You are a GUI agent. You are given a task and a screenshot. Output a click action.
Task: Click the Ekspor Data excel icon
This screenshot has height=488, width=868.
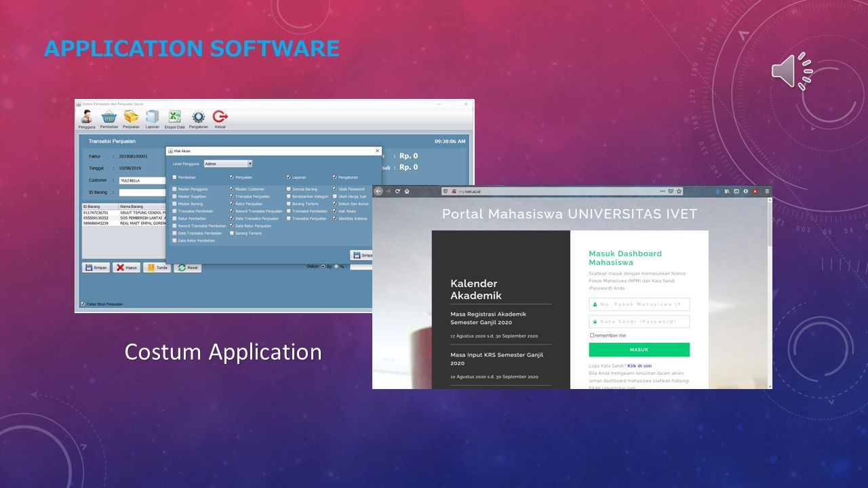[174, 119]
